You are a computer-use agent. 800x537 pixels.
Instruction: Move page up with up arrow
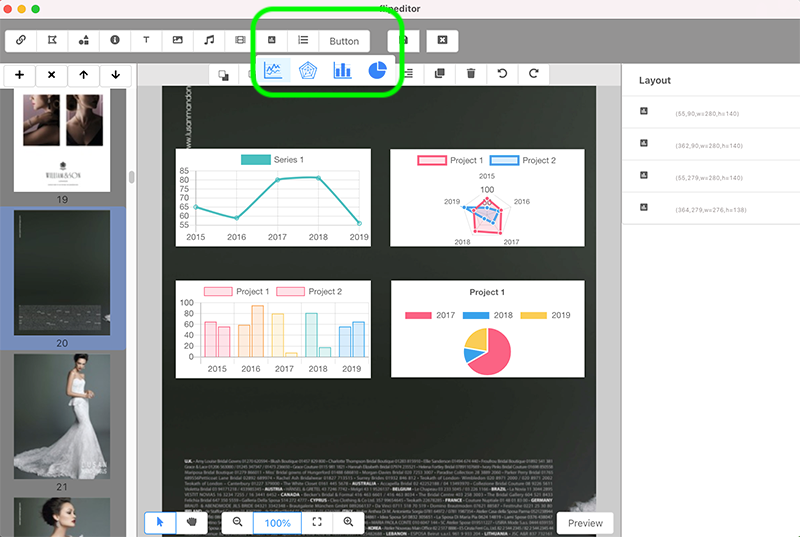[84, 75]
